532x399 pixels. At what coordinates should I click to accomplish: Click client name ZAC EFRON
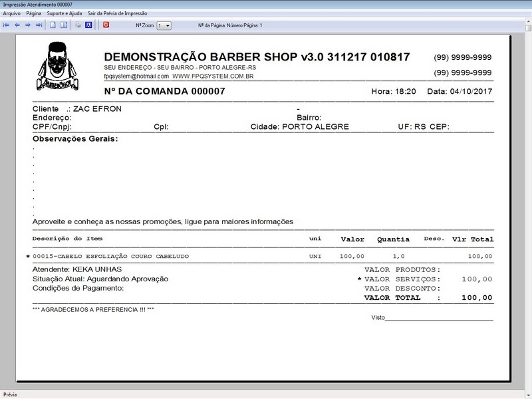pos(97,109)
